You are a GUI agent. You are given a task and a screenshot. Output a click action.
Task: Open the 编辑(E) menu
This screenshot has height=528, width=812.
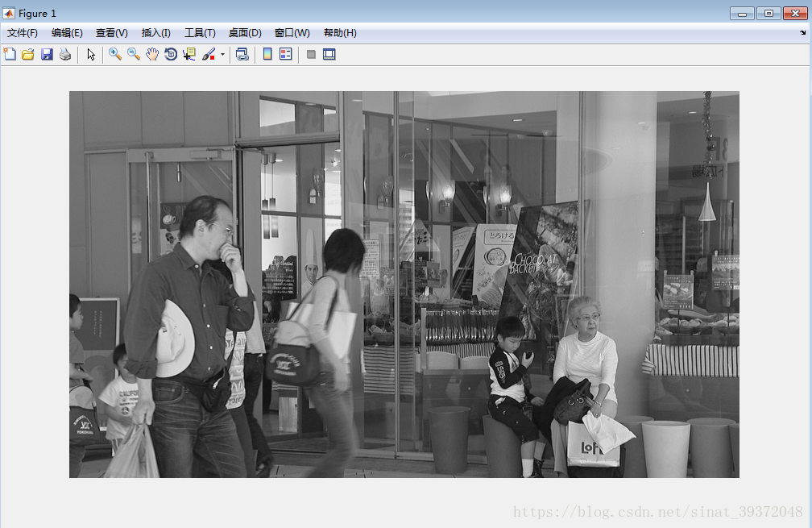click(67, 33)
